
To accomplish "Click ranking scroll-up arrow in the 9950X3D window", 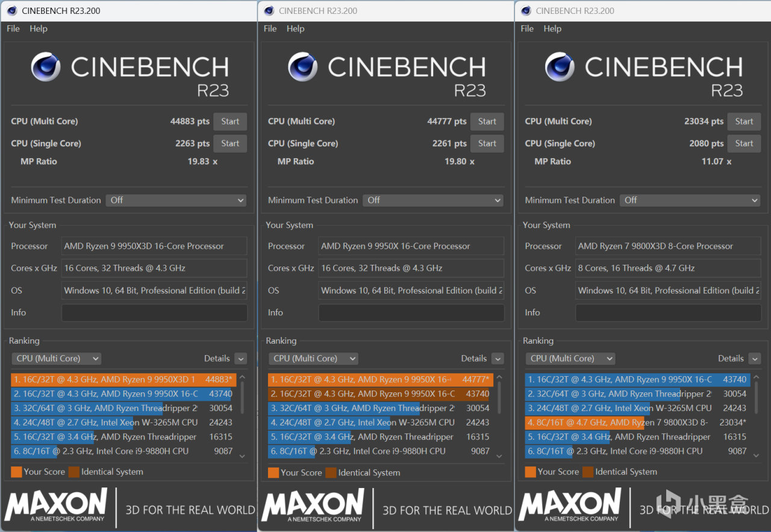I will pos(242,378).
